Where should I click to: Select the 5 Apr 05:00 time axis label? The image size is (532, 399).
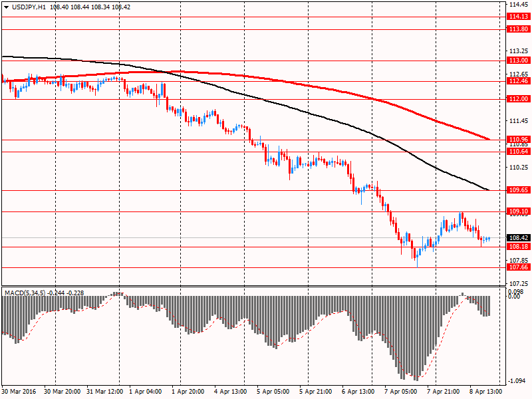[273, 392]
